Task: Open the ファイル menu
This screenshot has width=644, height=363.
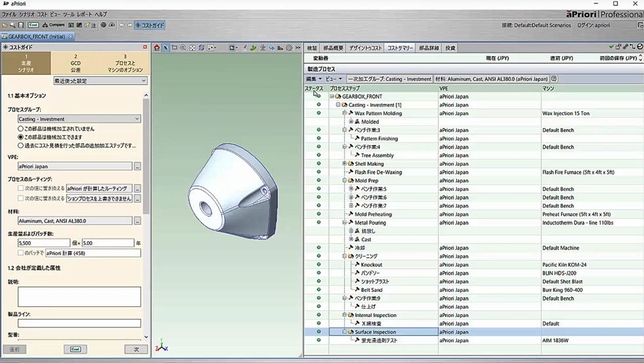Action: pyautogui.click(x=9, y=14)
